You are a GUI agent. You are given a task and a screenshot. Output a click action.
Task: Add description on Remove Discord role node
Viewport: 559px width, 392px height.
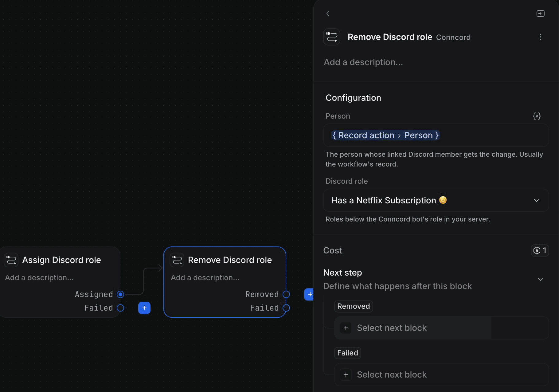(x=205, y=277)
